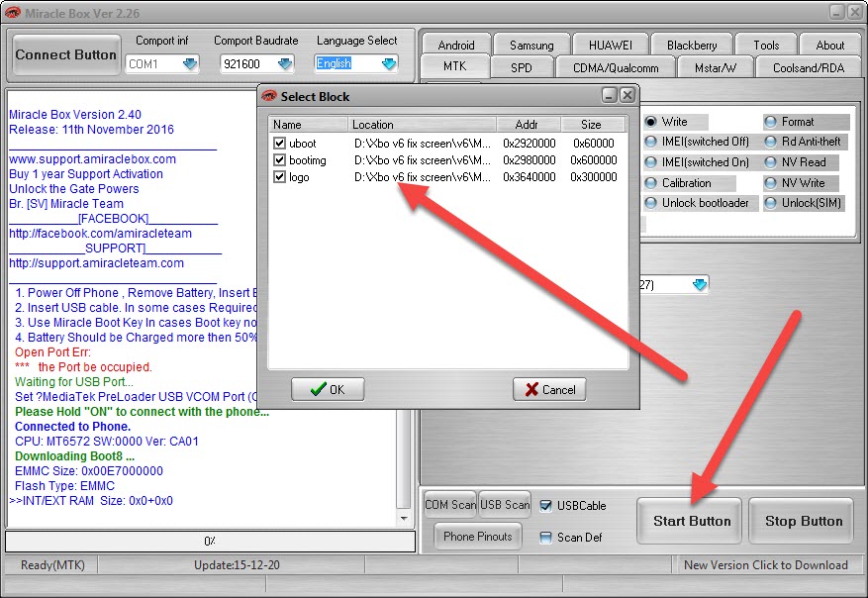868x598 pixels.
Task: Switch to the Android tab
Action: click(456, 45)
